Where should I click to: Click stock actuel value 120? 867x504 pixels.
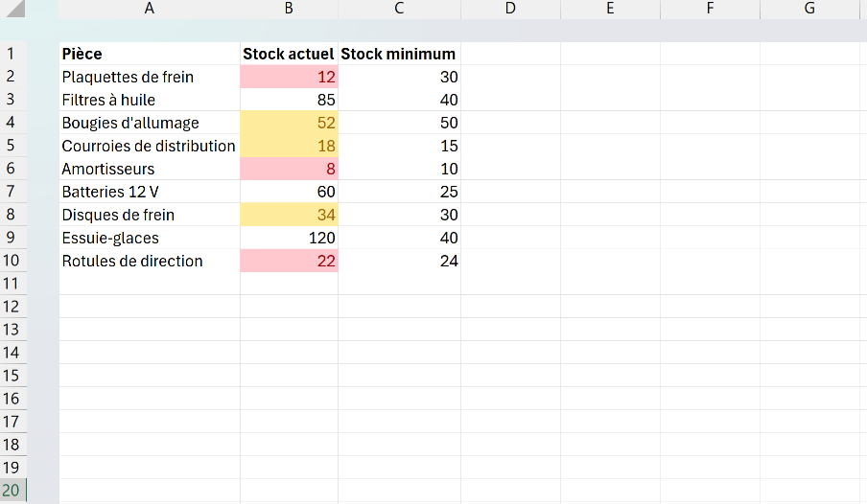[x=289, y=238]
